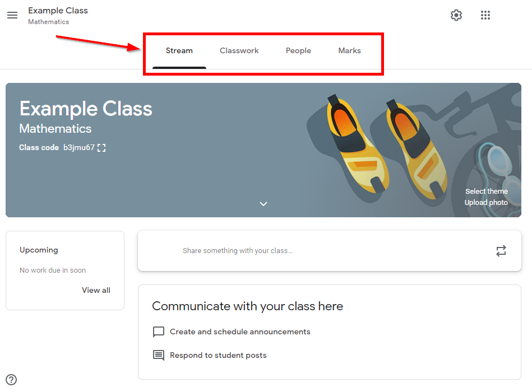Click the Select theme link
This screenshot has width=532, height=392.
point(487,192)
